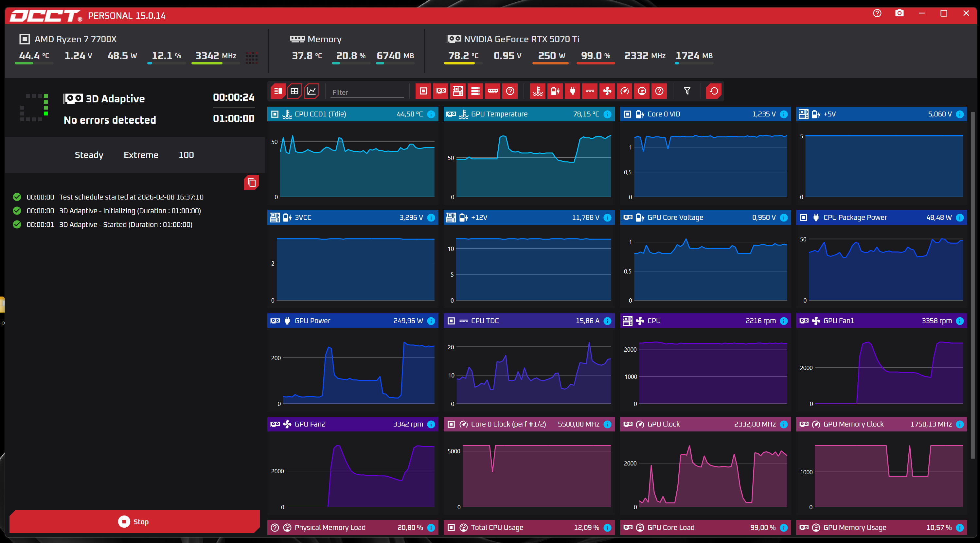Switch to the table view mode

tap(294, 91)
